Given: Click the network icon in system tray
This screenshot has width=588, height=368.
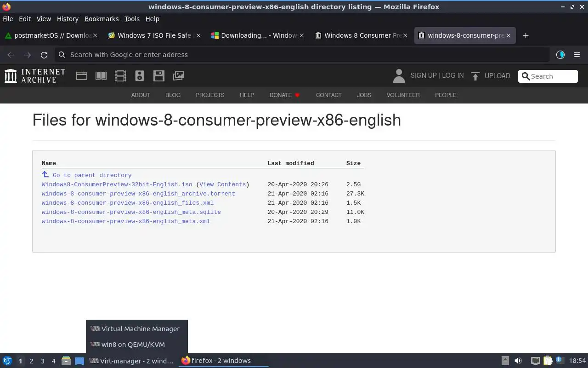Looking at the screenshot, I should coord(535,361).
